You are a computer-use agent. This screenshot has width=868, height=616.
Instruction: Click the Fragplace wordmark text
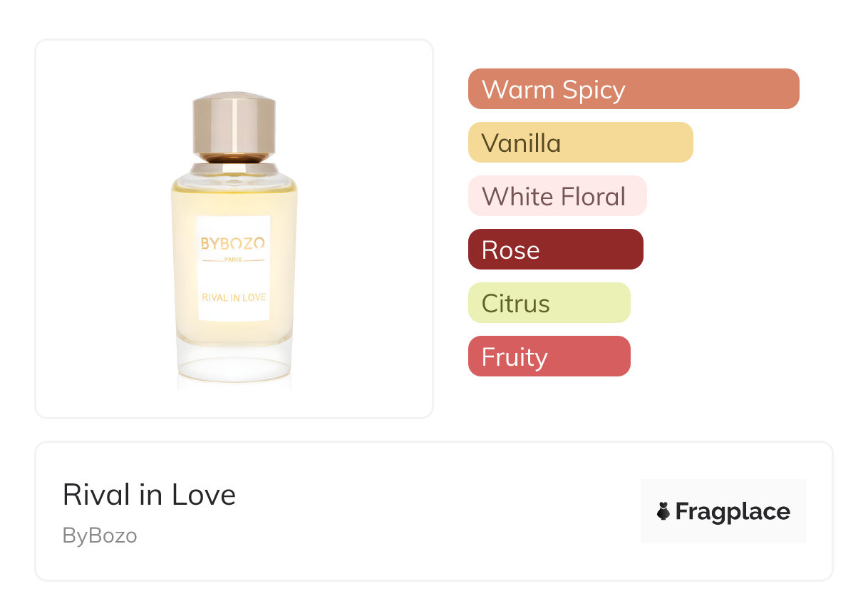tap(733, 511)
